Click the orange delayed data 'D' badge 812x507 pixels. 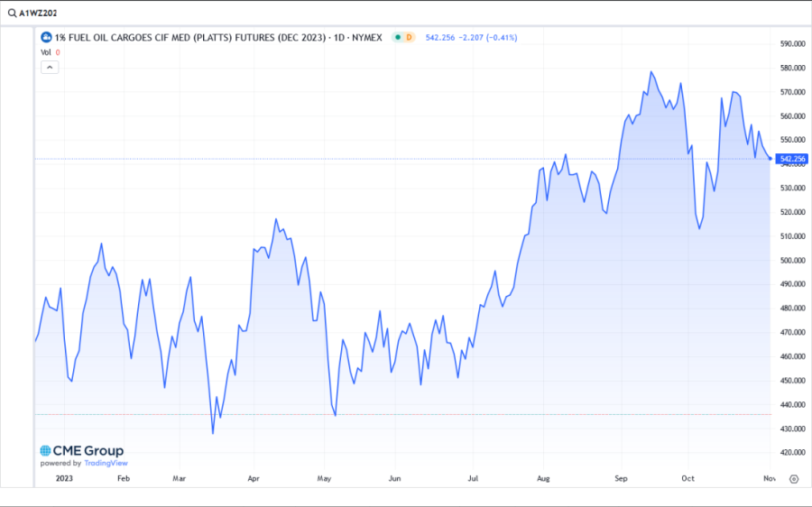point(409,37)
